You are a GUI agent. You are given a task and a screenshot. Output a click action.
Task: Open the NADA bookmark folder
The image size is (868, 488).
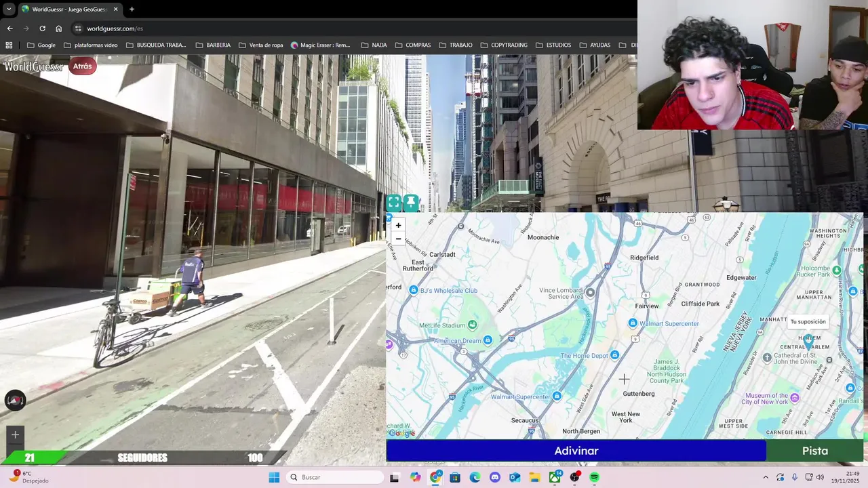374,45
